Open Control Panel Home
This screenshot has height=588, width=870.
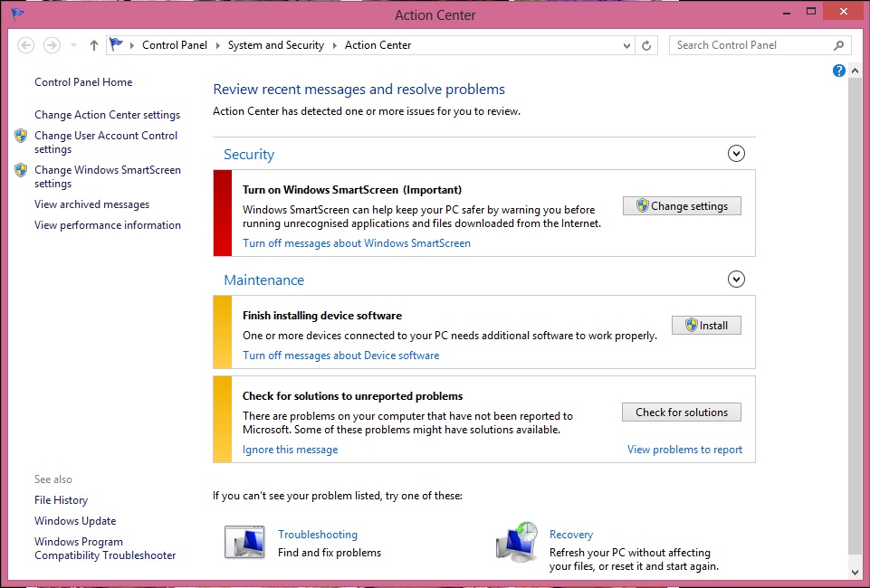click(x=83, y=82)
